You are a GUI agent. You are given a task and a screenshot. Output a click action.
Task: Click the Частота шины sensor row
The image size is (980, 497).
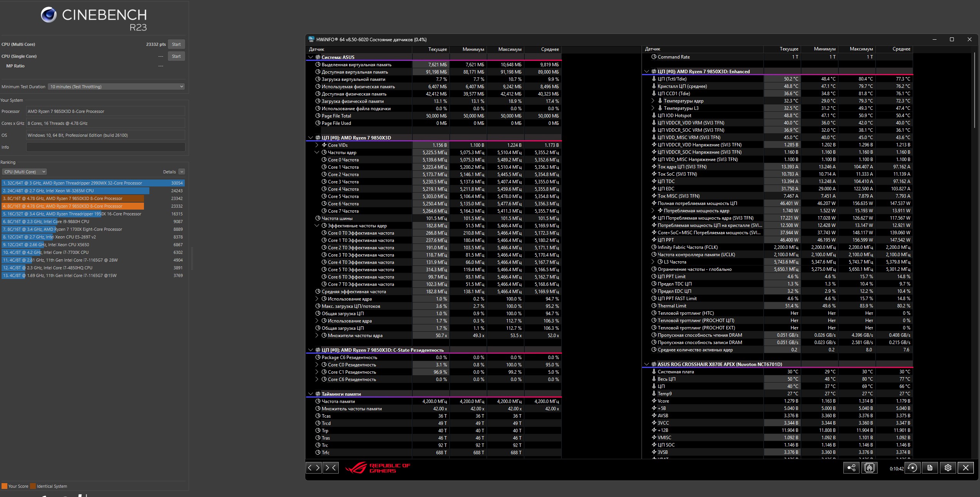[x=434, y=218]
